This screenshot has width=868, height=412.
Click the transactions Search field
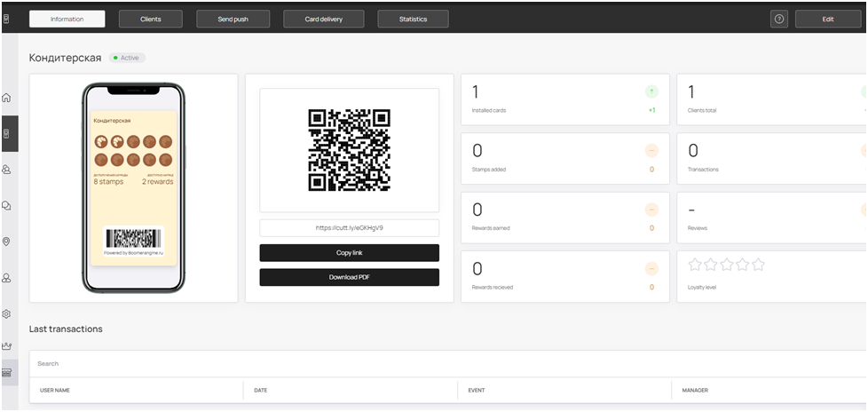point(448,364)
